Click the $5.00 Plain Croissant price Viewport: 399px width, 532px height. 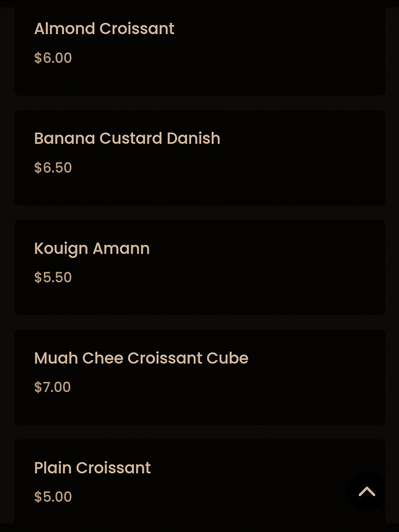click(53, 497)
